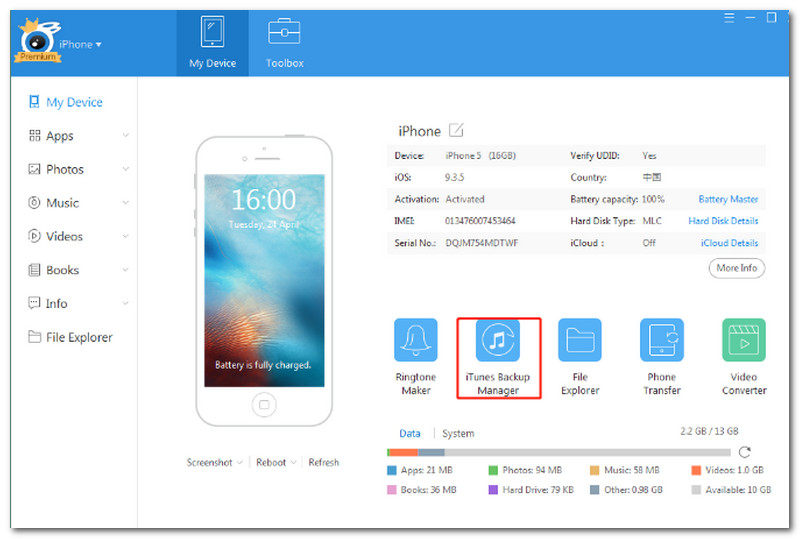The width and height of the screenshot is (800, 539).
Task: Click the Toolbox briefcase icon
Action: click(284, 32)
